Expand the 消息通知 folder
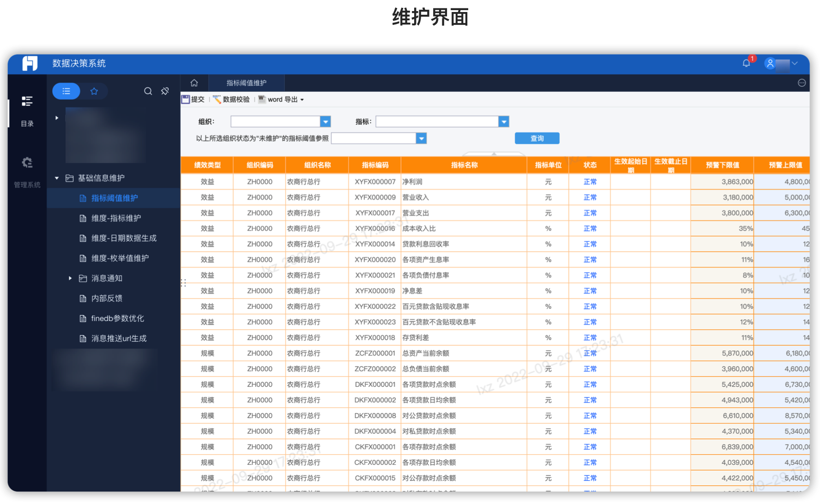Image resolution: width=821 pixels, height=504 pixels. click(x=70, y=278)
